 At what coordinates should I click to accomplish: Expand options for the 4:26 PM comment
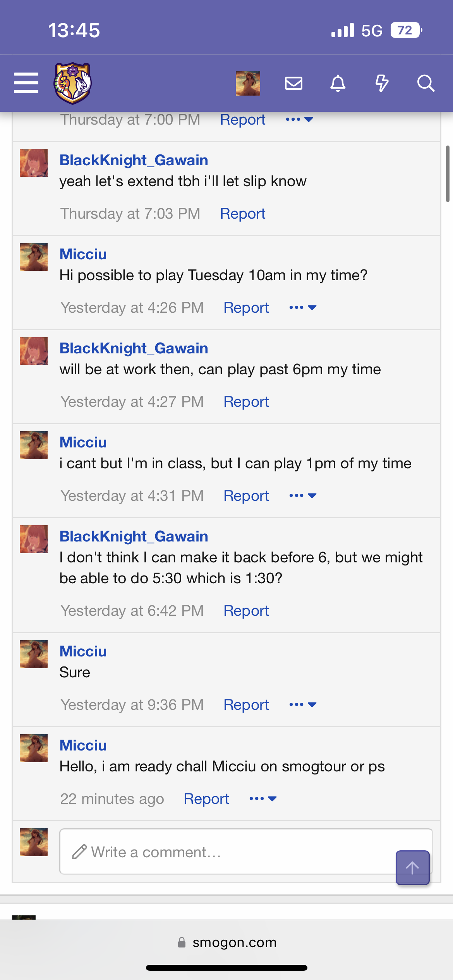[303, 308]
